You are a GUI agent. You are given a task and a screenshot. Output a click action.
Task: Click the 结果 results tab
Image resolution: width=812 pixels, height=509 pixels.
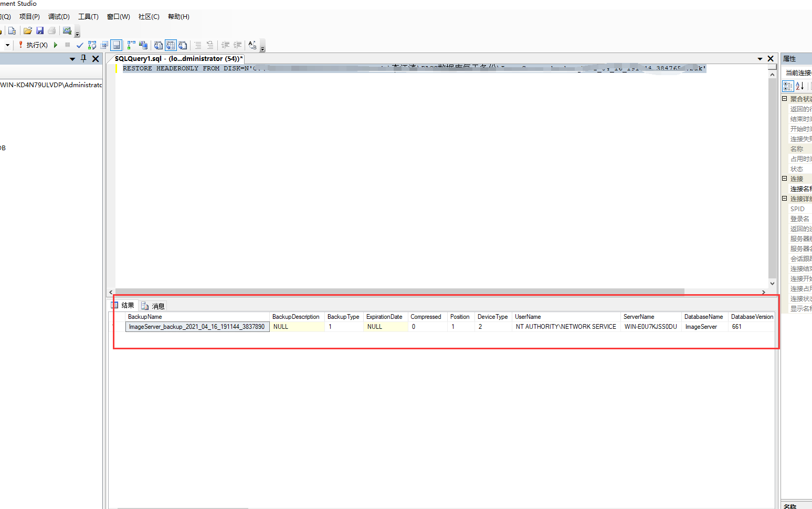(x=127, y=305)
